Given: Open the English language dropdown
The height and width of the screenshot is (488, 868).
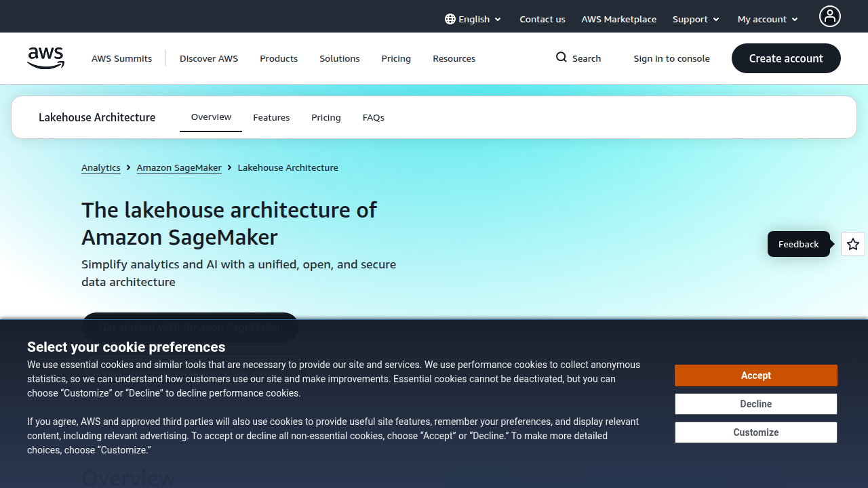Looking at the screenshot, I should (473, 19).
